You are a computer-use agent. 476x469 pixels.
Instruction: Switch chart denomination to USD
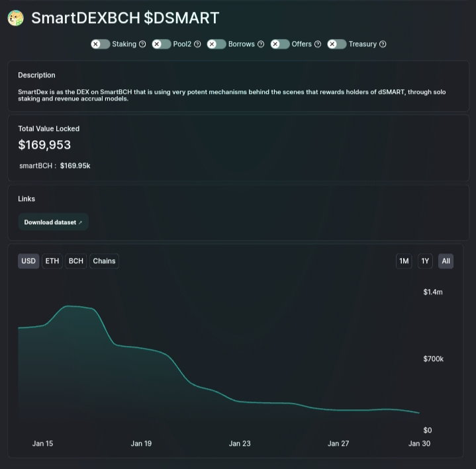point(28,261)
